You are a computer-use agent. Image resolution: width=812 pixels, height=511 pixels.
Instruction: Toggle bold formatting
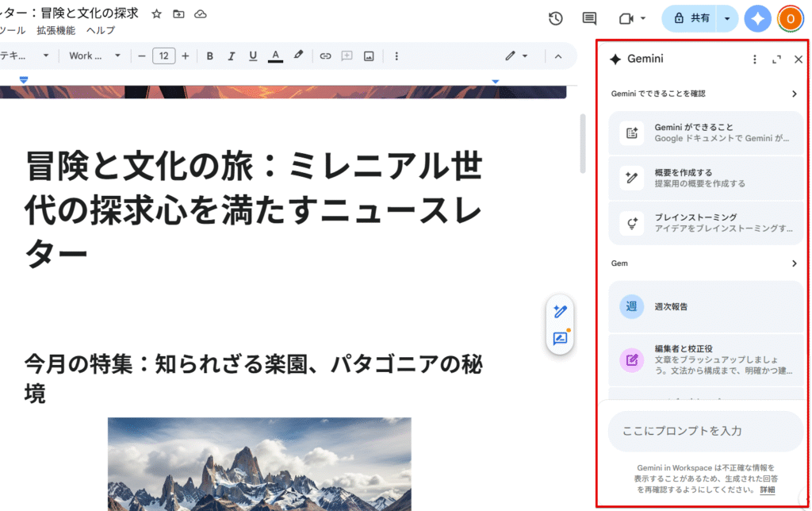pyautogui.click(x=210, y=56)
